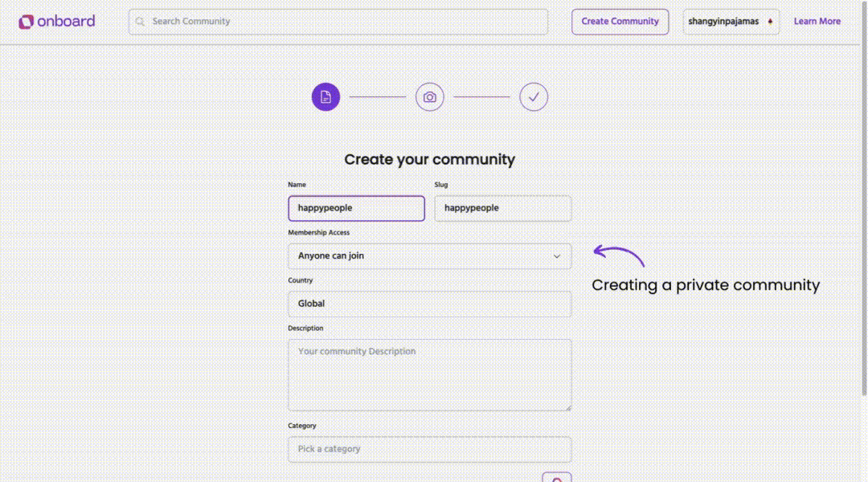
Task: Click the Country field showing Global
Action: 429,304
